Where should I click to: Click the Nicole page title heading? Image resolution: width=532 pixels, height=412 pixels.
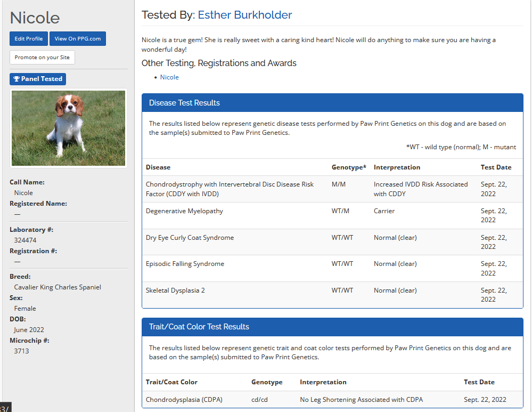(35, 18)
